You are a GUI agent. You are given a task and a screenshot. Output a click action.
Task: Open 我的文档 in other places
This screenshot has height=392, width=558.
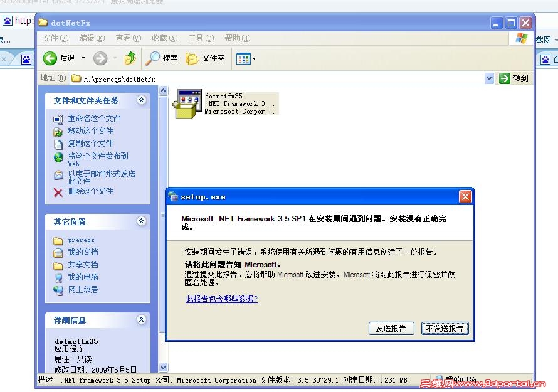[x=83, y=252]
